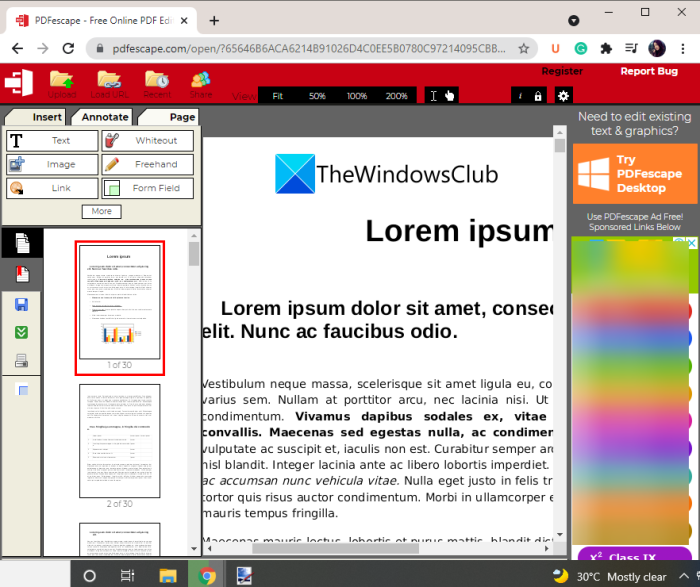The width and height of the screenshot is (700, 587).
Task: Go back in browser
Action: 17,48
